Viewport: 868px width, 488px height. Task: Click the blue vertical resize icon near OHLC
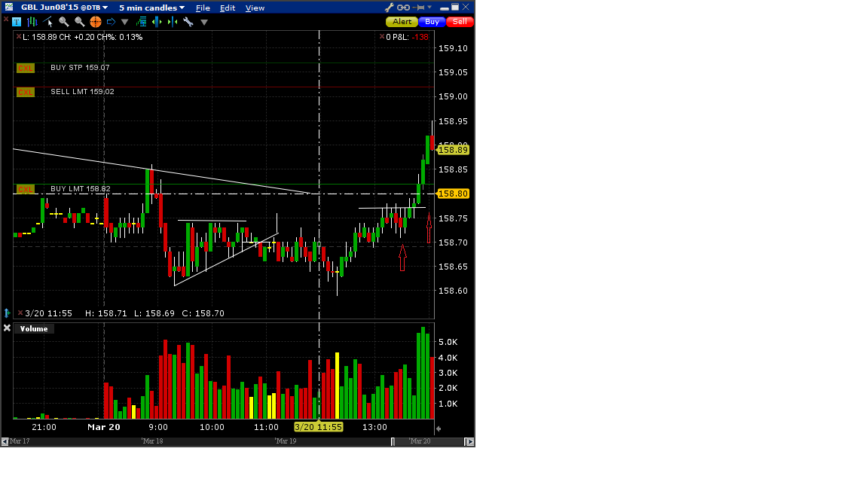[8, 313]
